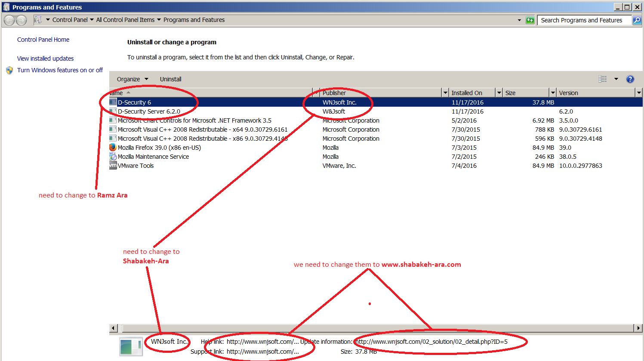
Task: Select the Mozilla Maintenance Service row
Action: click(x=153, y=157)
